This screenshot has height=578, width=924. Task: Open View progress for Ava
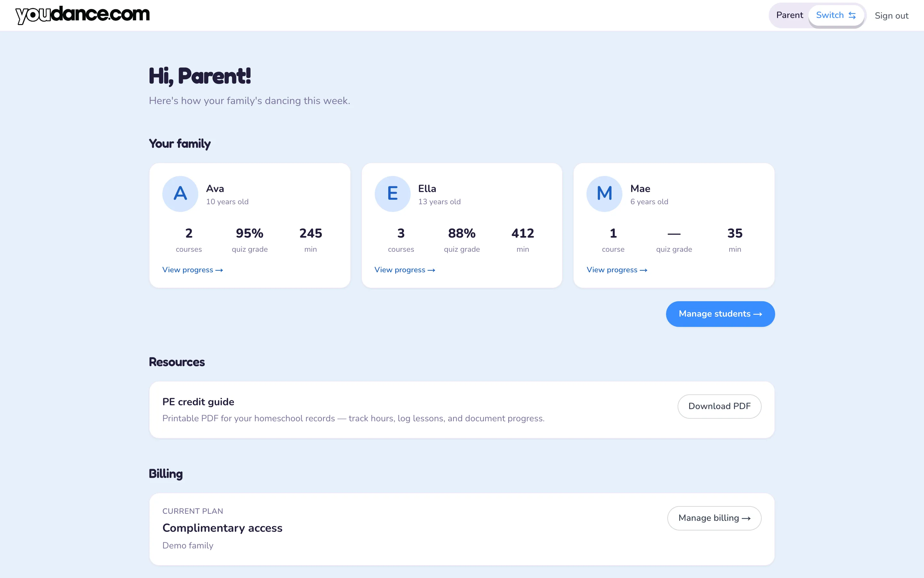coord(193,270)
